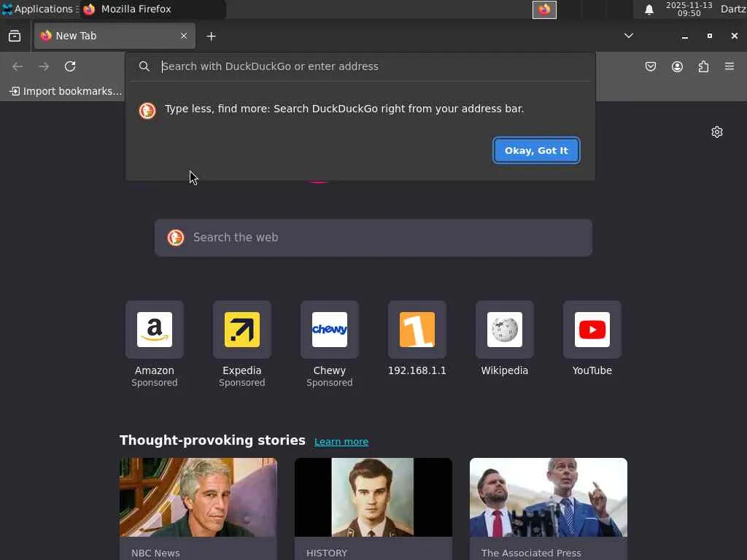Click the Learn more link
The width and height of the screenshot is (747, 560).
click(x=341, y=441)
